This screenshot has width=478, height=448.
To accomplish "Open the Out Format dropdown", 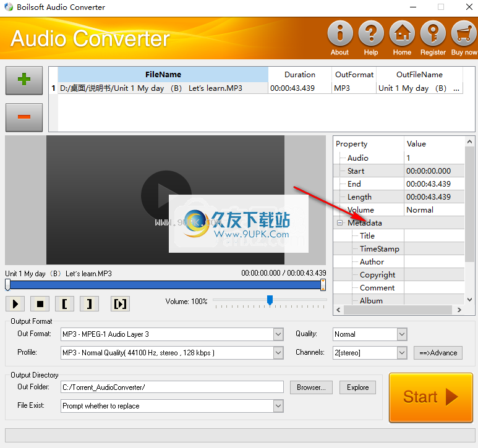I will click(x=278, y=334).
